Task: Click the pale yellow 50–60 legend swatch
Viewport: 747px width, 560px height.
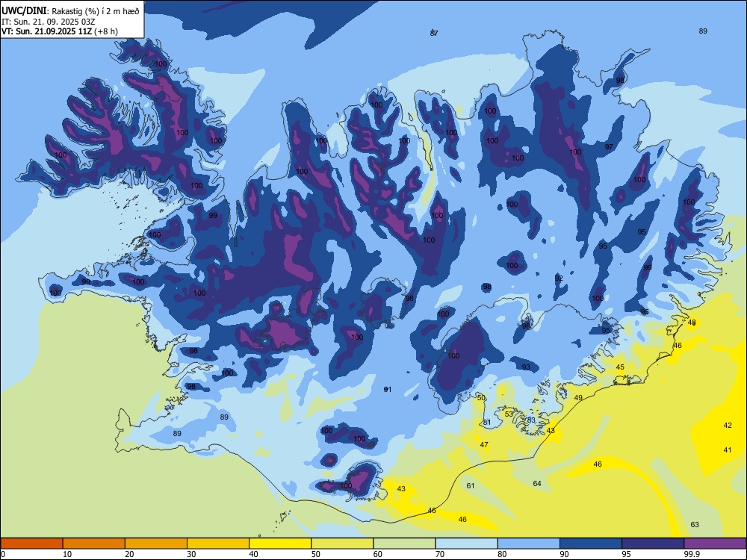Action: [x=342, y=544]
